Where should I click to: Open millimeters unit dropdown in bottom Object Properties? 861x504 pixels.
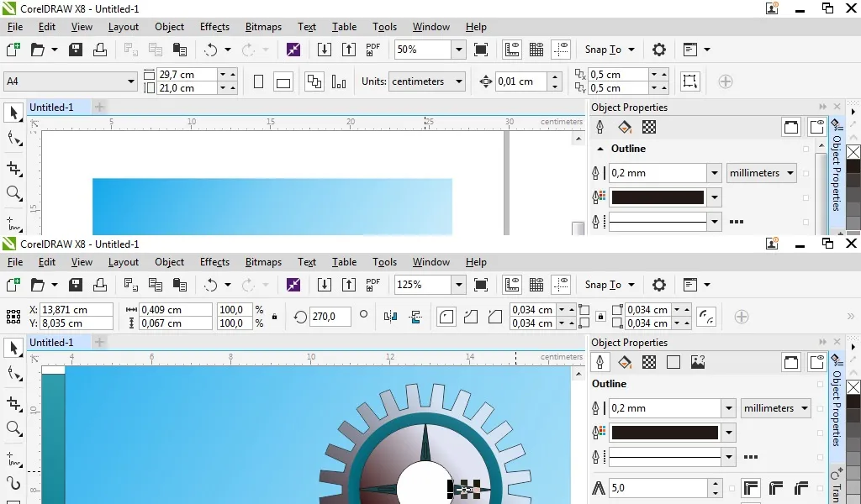(x=805, y=408)
